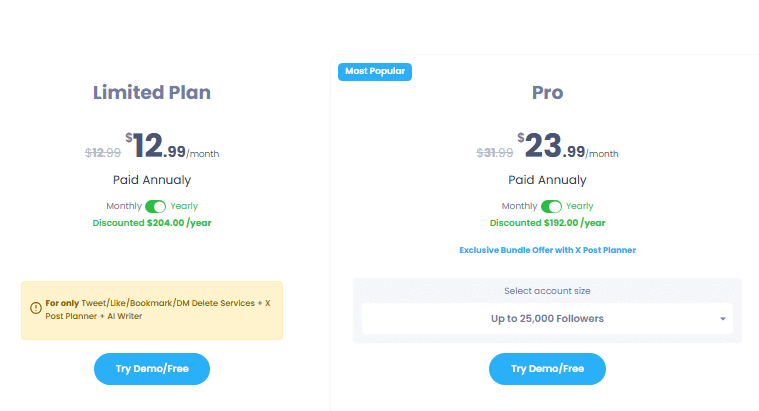Toggle the Pro plan billing switch

tap(551, 206)
